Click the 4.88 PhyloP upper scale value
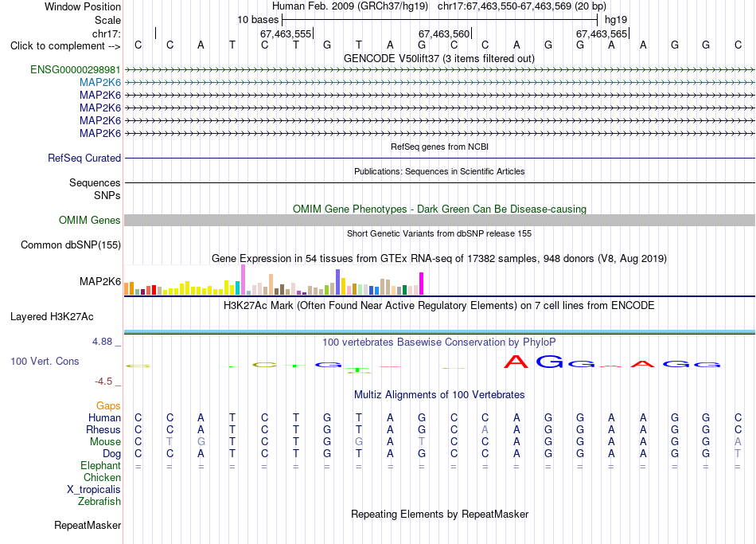The image size is (756, 544). (102, 342)
